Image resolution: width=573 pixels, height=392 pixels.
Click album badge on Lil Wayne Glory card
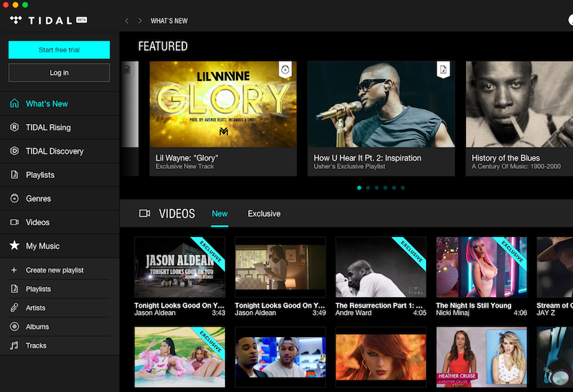pyautogui.click(x=285, y=69)
